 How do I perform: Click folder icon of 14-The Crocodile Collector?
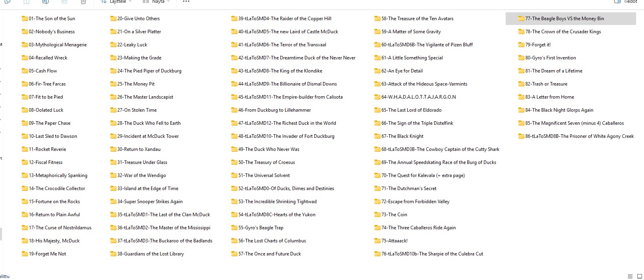pyautogui.click(x=25, y=189)
